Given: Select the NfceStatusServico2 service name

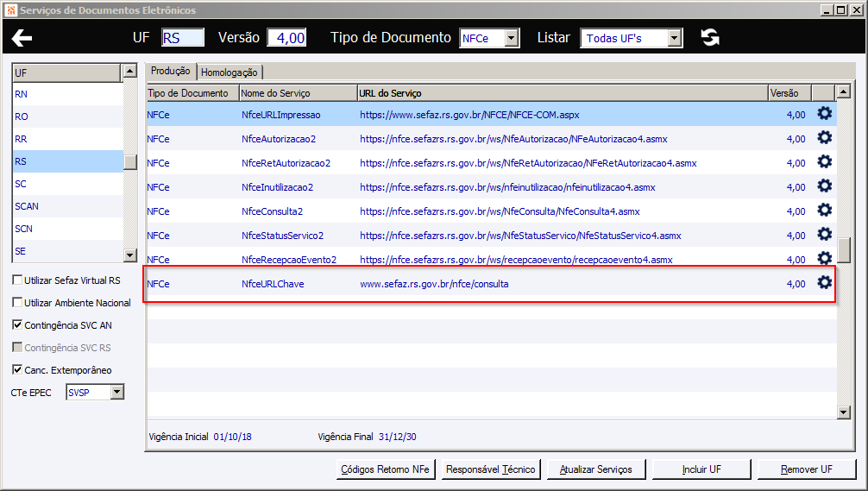Looking at the screenshot, I should pos(282,236).
